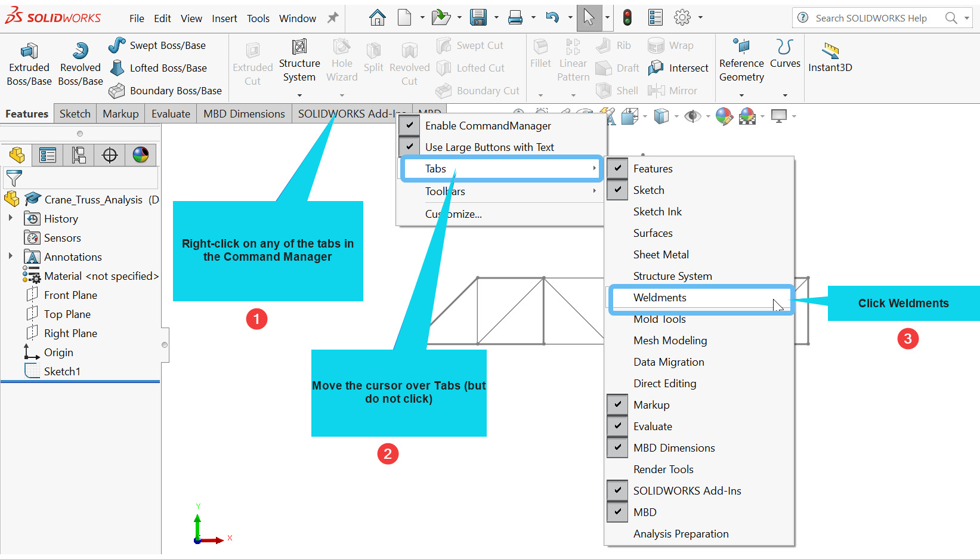Click the feature tree filter icon
Image resolution: width=980 pixels, height=559 pixels.
pyautogui.click(x=14, y=178)
